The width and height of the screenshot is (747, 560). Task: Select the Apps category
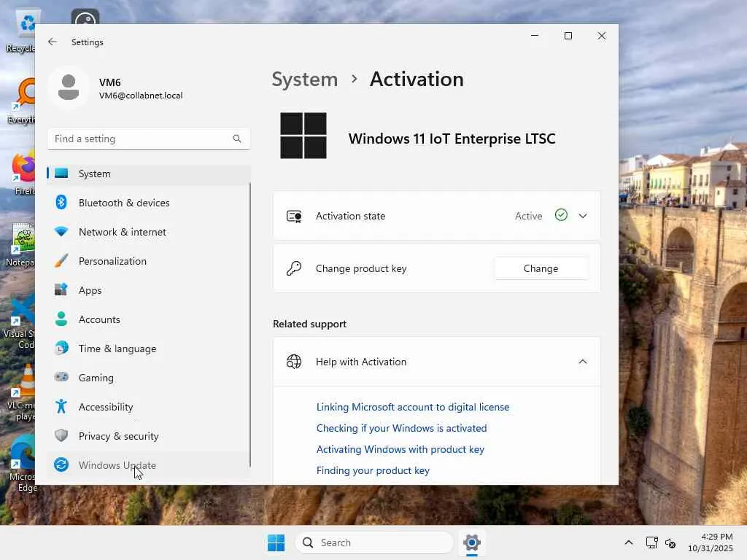pyautogui.click(x=149, y=290)
